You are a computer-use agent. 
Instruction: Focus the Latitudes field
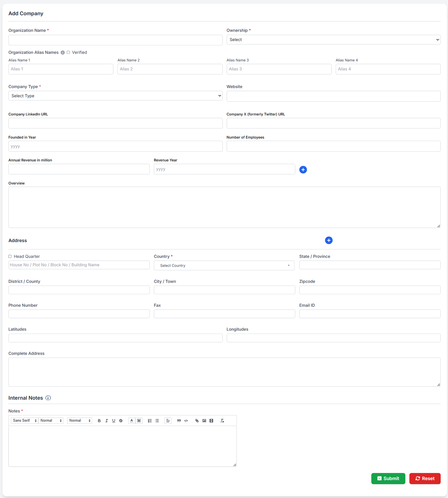[115, 338]
